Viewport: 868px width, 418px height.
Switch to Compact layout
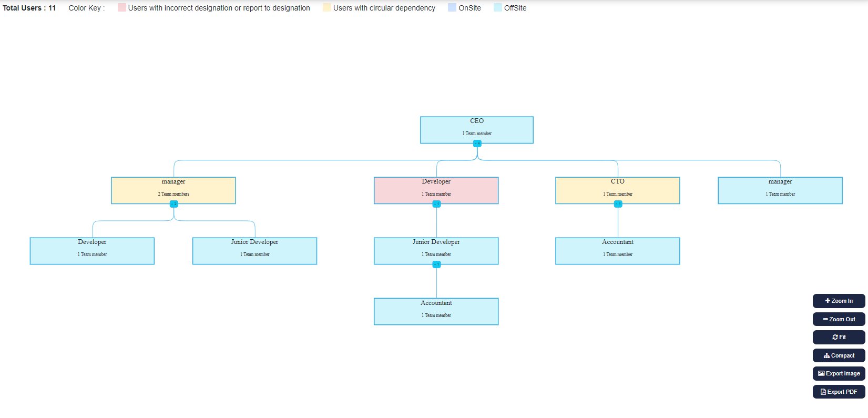point(839,355)
